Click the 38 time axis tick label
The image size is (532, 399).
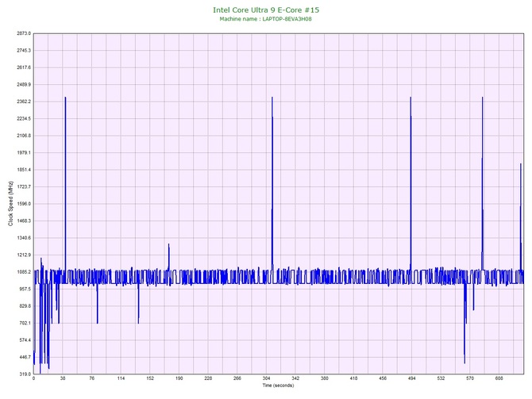point(63,378)
